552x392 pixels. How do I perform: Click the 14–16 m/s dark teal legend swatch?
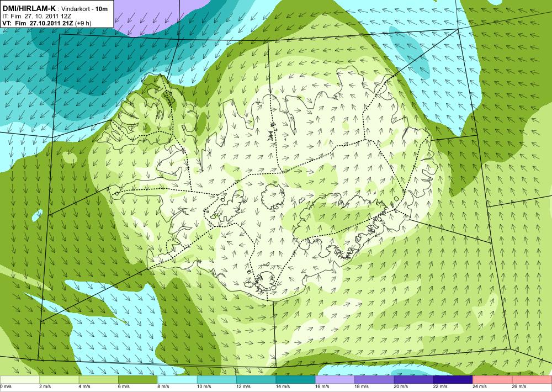[x=296, y=380]
